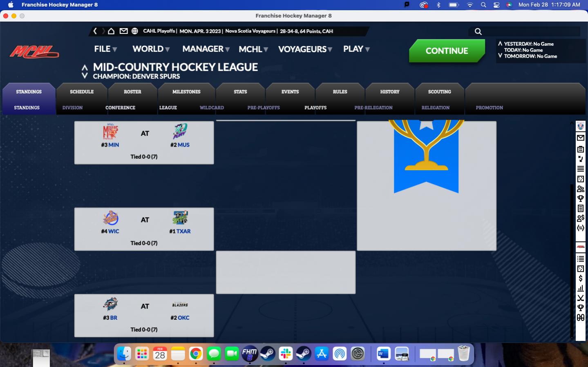
Task: Click the dollar sign icon in sidebar
Action: pyautogui.click(x=580, y=278)
